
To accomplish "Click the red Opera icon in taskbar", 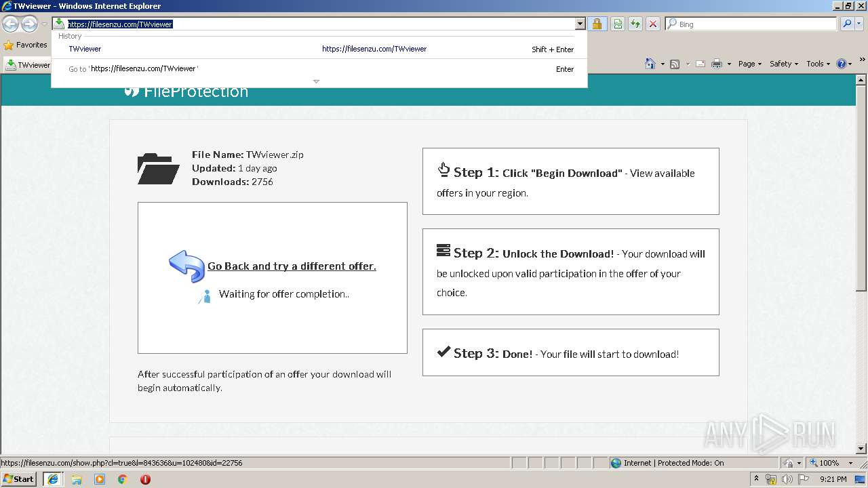I will [x=145, y=479].
